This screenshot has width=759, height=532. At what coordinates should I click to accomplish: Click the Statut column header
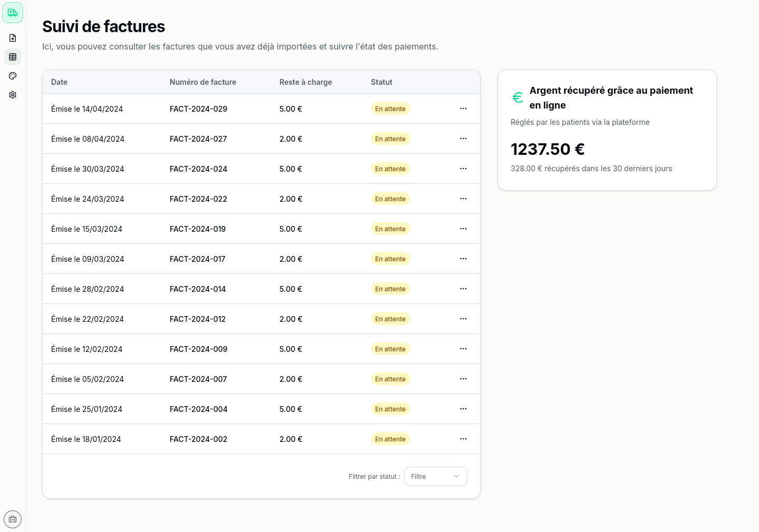(382, 82)
